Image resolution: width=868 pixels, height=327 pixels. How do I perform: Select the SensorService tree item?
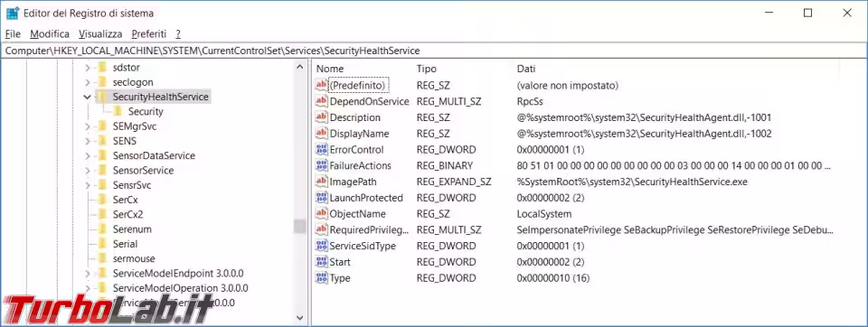point(143,171)
